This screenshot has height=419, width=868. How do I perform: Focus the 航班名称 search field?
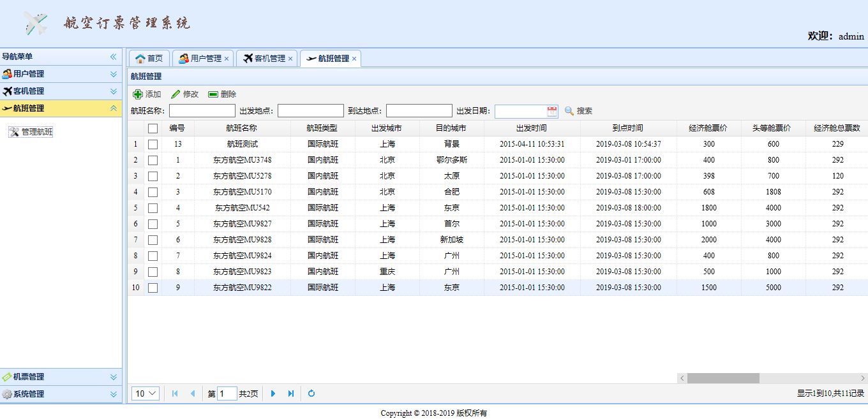pyautogui.click(x=202, y=111)
